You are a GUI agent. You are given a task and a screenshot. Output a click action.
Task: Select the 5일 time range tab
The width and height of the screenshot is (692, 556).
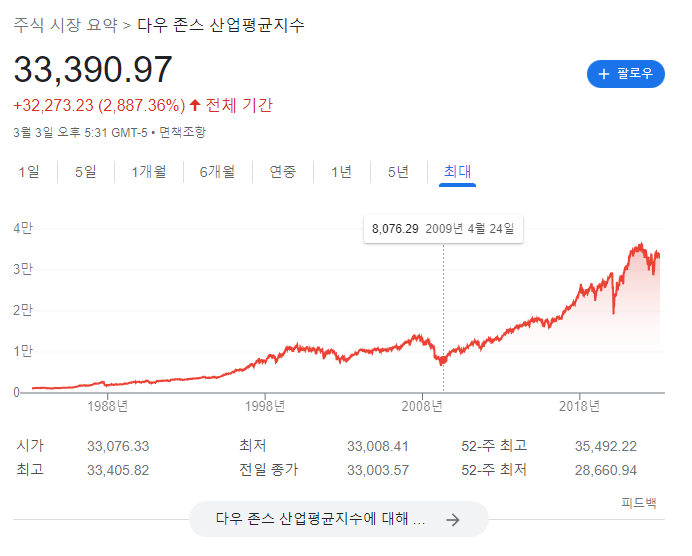click(86, 172)
